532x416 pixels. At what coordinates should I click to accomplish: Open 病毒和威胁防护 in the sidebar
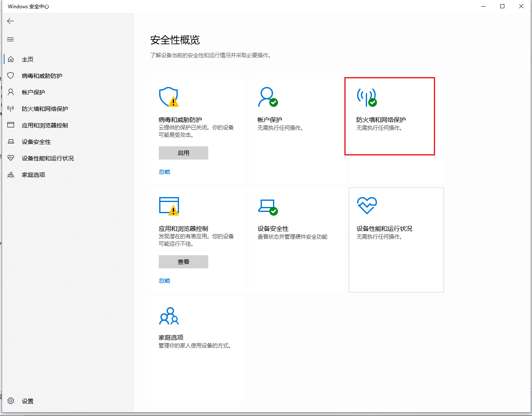(42, 76)
